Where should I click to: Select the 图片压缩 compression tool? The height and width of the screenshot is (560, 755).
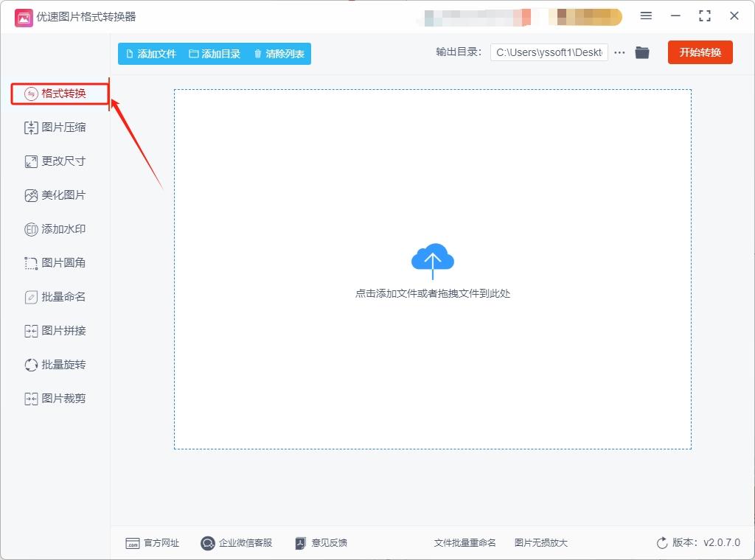[x=55, y=127]
